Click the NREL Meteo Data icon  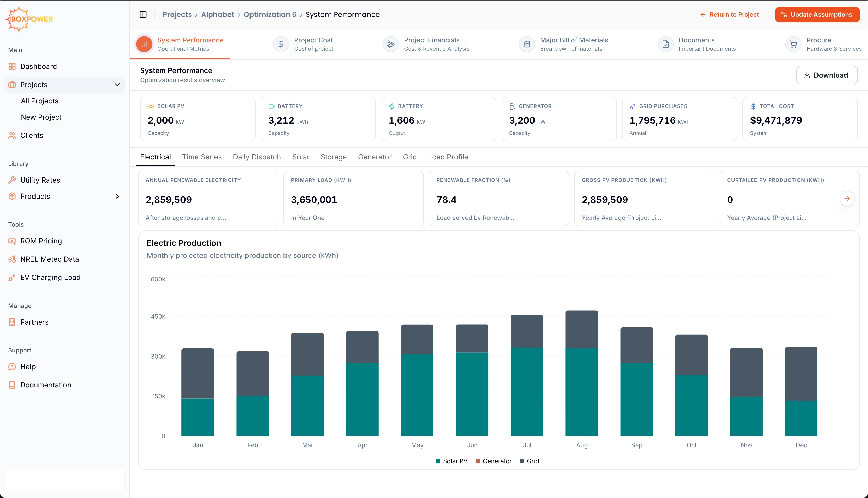click(x=12, y=259)
